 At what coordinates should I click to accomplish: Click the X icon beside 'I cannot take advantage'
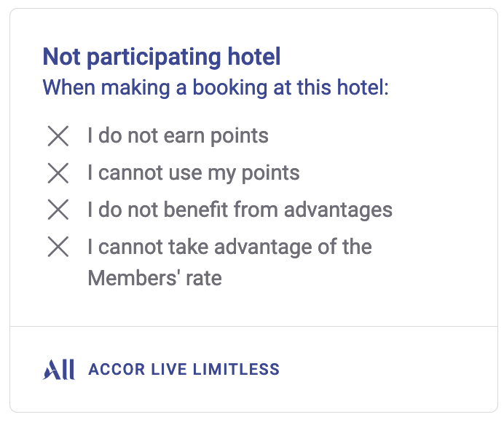(x=58, y=247)
